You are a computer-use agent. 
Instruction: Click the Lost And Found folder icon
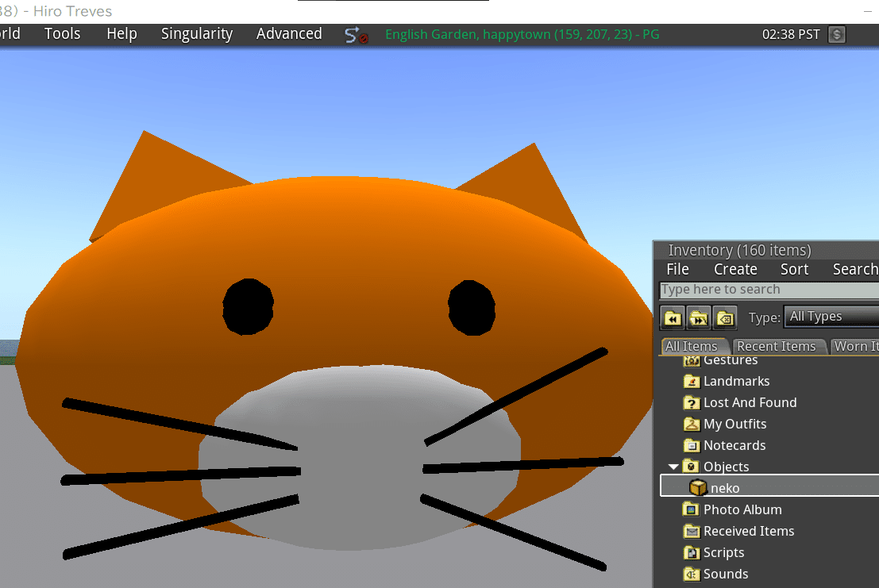click(692, 402)
